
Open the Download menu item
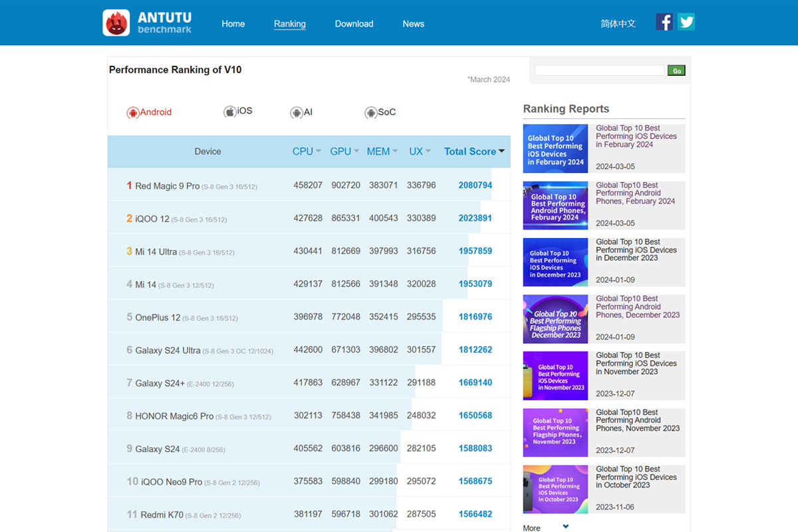[354, 24]
